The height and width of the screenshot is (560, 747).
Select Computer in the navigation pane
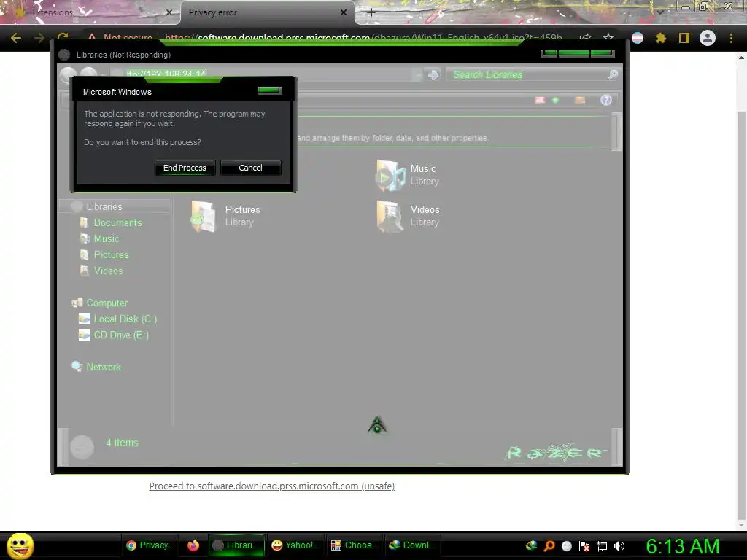click(107, 303)
